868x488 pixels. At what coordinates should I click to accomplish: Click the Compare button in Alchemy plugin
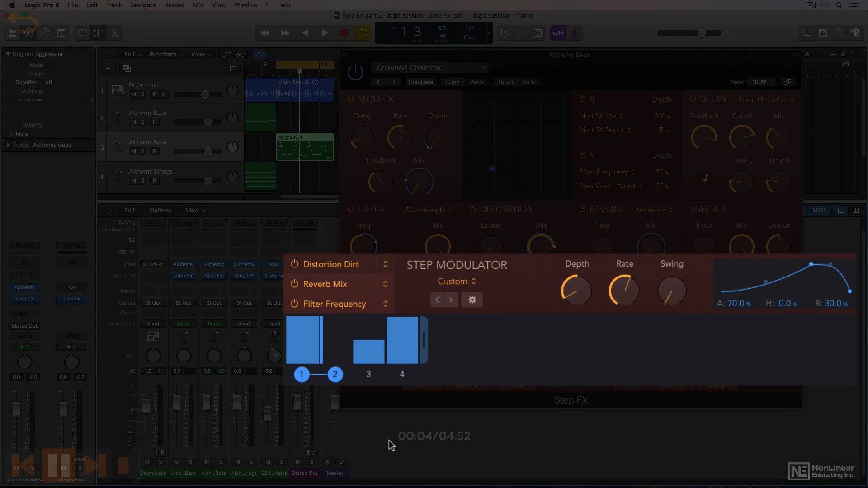coord(421,82)
